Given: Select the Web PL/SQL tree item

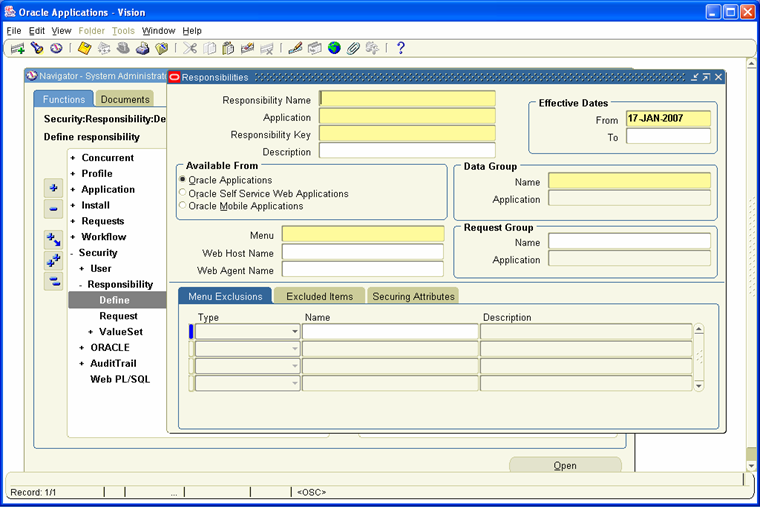Looking at the screenshot, I should pos(120,380).
